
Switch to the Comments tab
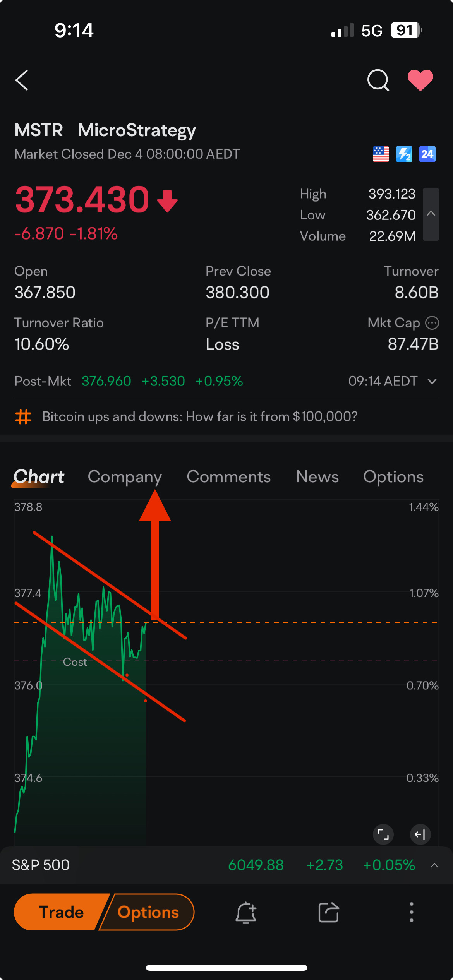click(228, 477)
